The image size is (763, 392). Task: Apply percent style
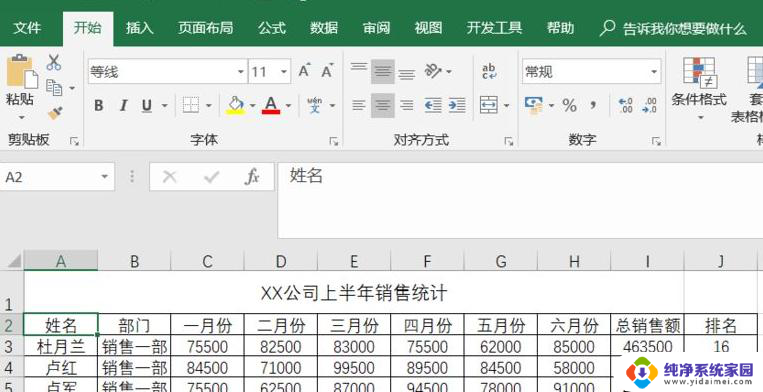(x=569, y=105)
